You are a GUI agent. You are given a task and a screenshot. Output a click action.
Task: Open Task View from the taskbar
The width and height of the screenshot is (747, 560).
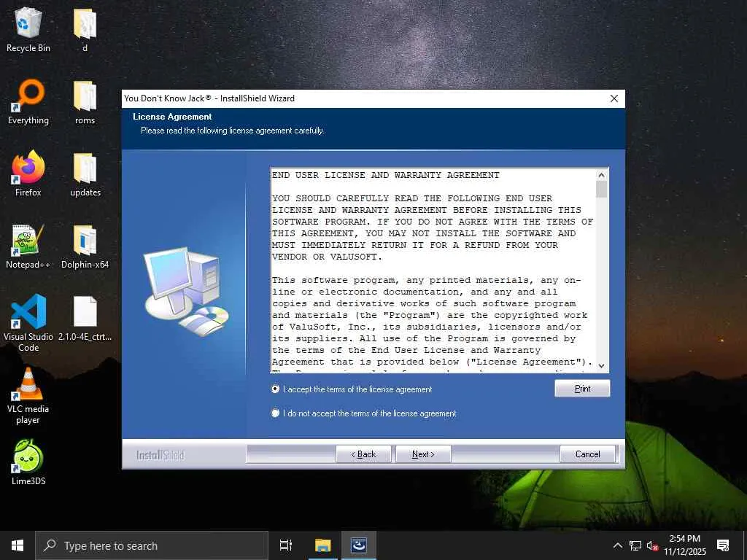point(285,545)
